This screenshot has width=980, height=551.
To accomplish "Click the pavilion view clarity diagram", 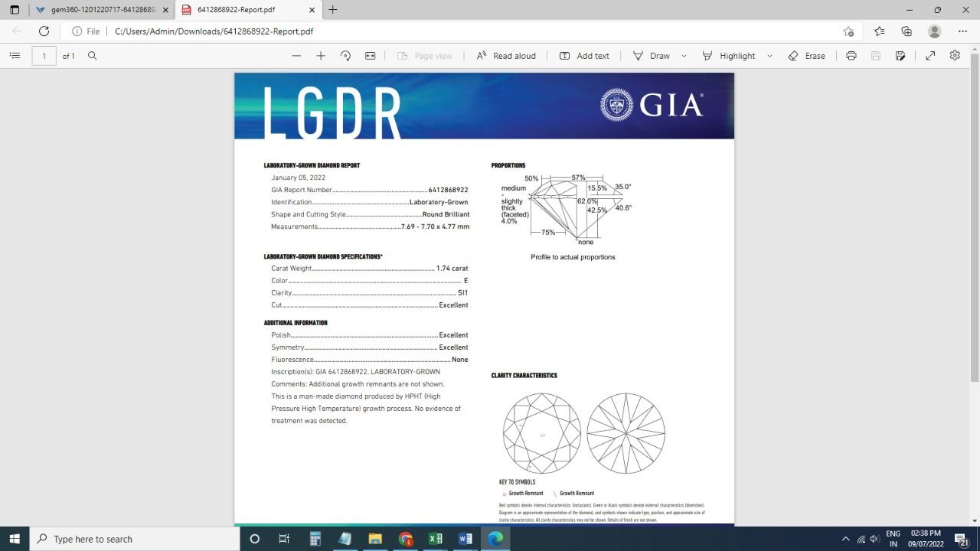I will coord(626,433).
